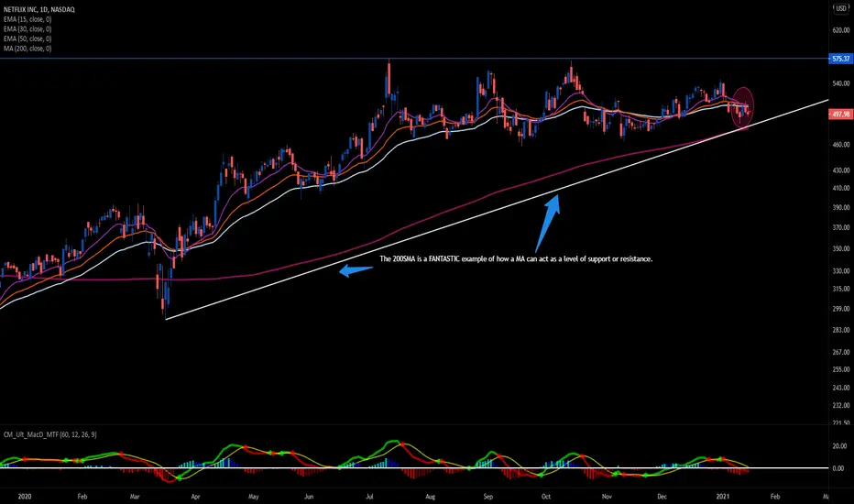Click the 299.00 price axis value
Screen dimensions: 854x504
pyautogui.click(x=841, y=309)
